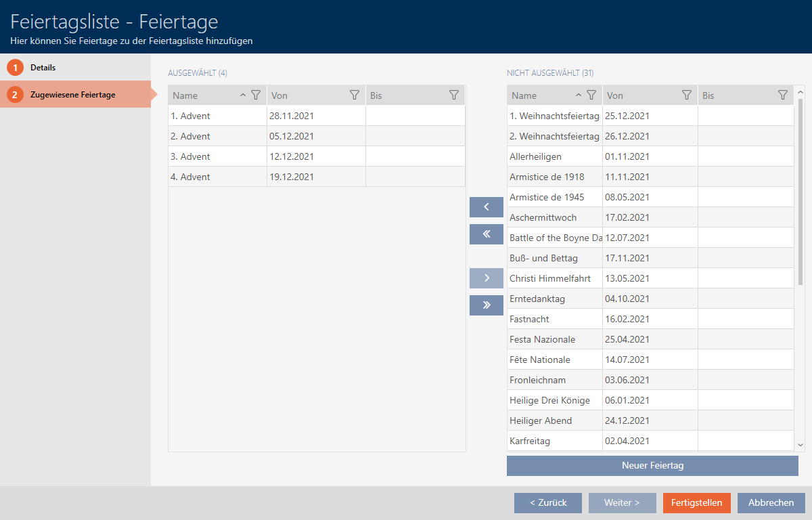Click Fertigstellen to finish
Image resolution: width=812 pixels, height=520 pixels.
[696, 503]
